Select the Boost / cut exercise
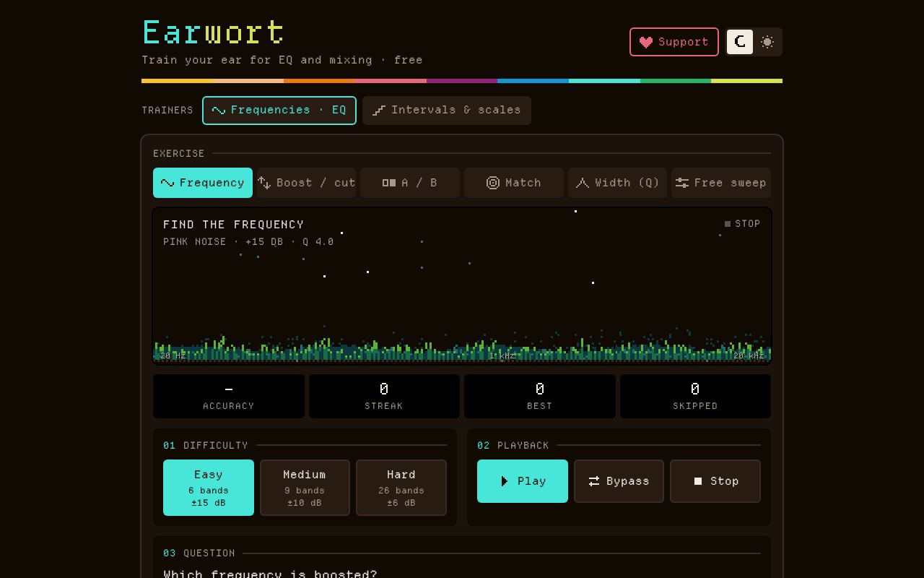Screen dimensions: 924x578 (x=306, y=183)
